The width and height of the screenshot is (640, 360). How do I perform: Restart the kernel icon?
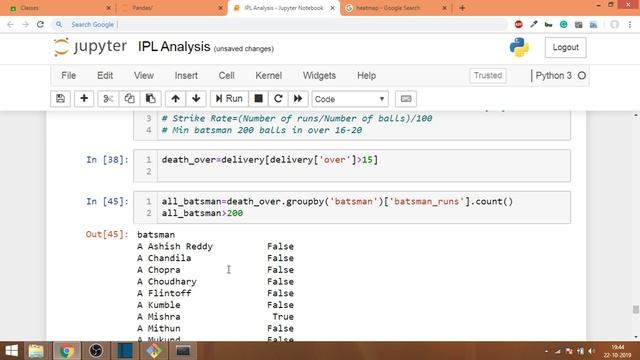(278, 99)
